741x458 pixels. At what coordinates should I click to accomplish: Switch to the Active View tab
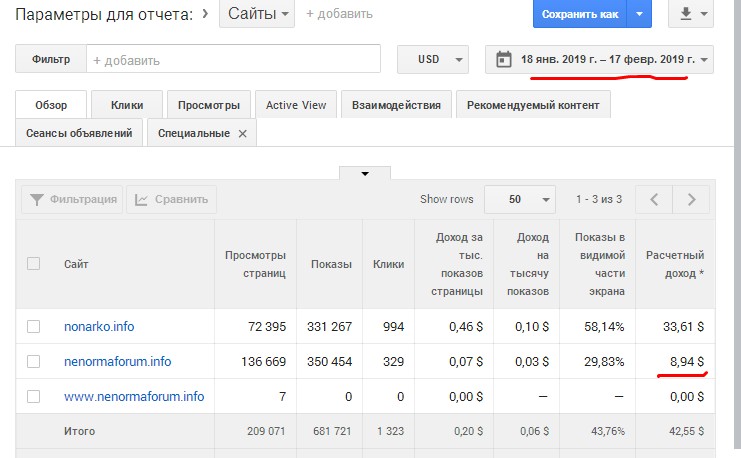tap(295, 104)
